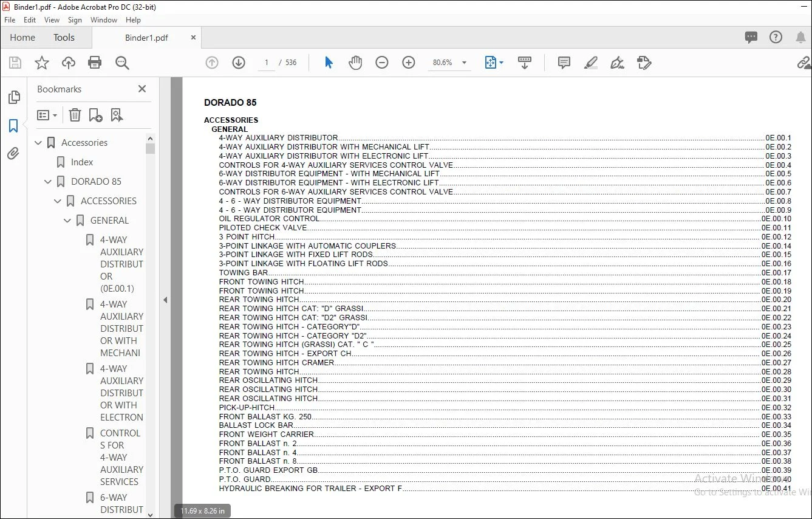Image resolution: width=812 pixels, height=519 pixels.
Task: Open the notifications bell
Action: pyautogui.click(x=801, y=37)
